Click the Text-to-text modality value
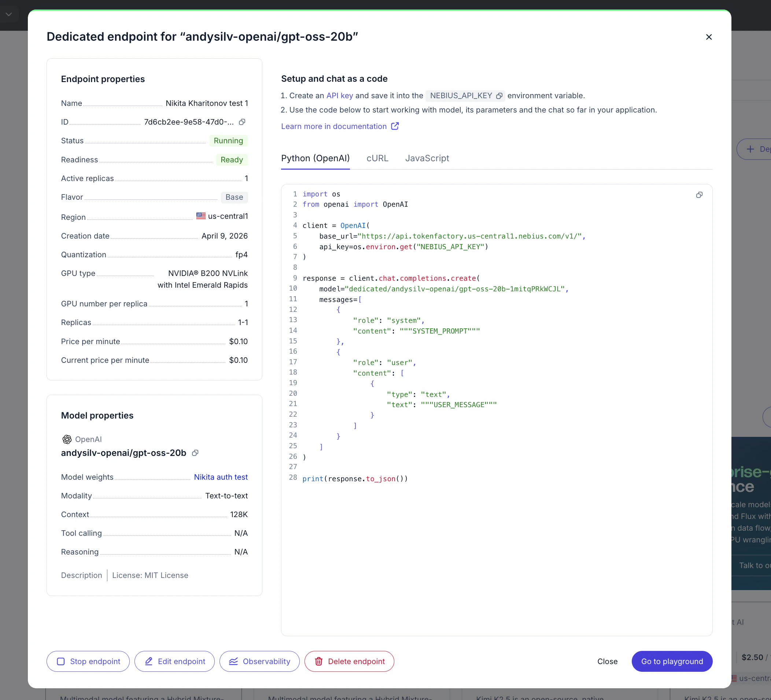771x700 pixels. [x=226, y=496]
